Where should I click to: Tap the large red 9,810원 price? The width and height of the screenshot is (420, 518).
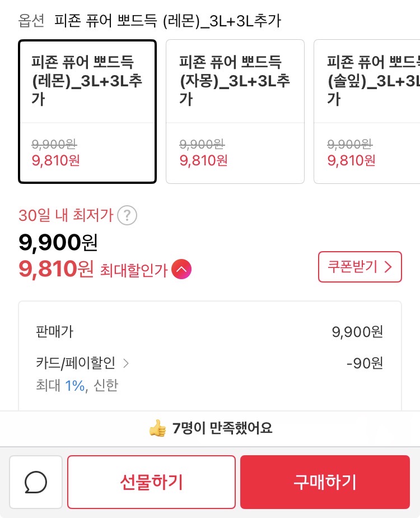pyautogui.click(x=56, y=270)
